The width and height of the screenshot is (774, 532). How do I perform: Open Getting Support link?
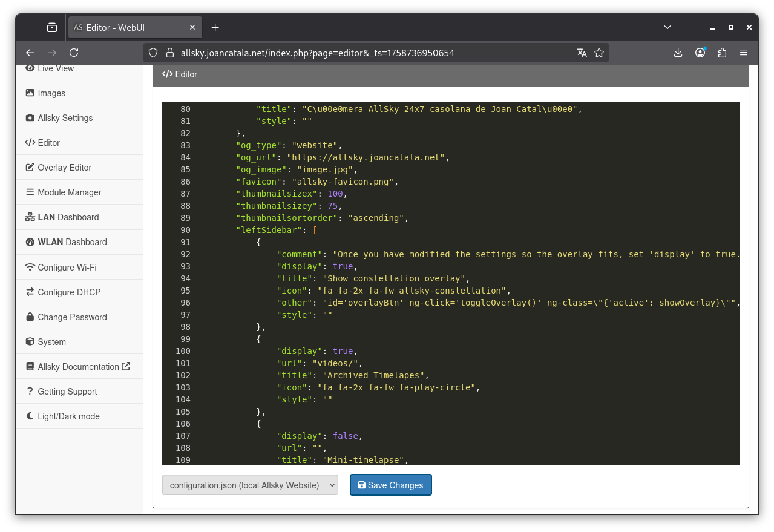pos(67,392)
